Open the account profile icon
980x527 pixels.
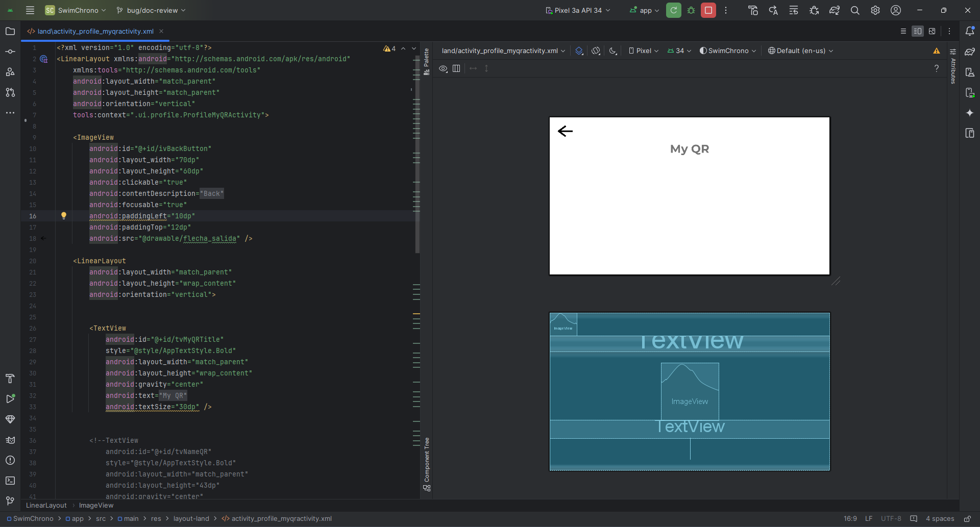[x=896, y=10]
